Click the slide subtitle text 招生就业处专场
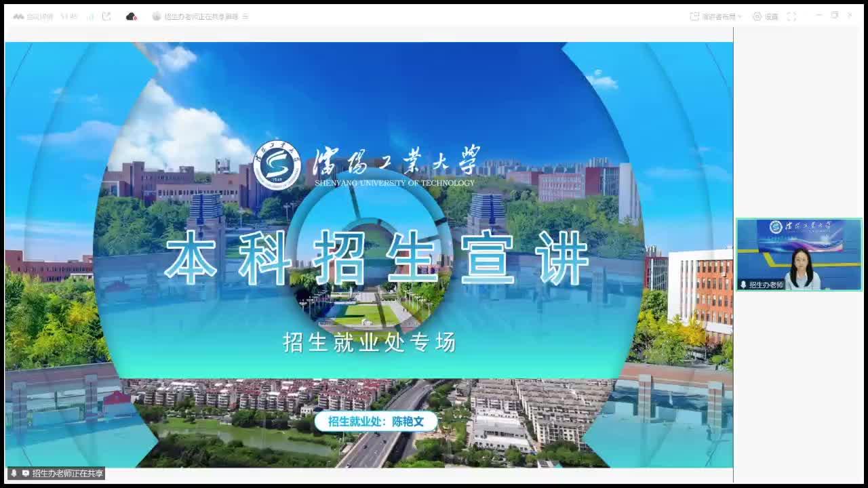 tap(370, 342)
